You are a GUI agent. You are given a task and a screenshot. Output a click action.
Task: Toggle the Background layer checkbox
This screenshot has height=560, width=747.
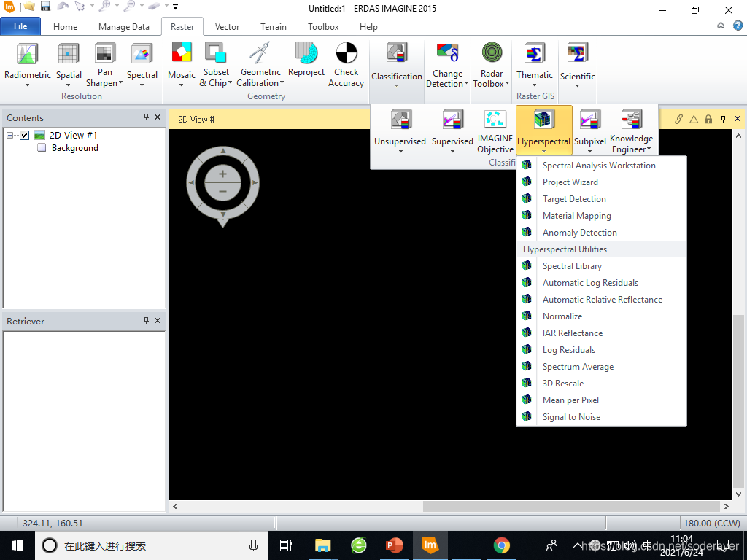pyautogui.click(x=42, y=147)
